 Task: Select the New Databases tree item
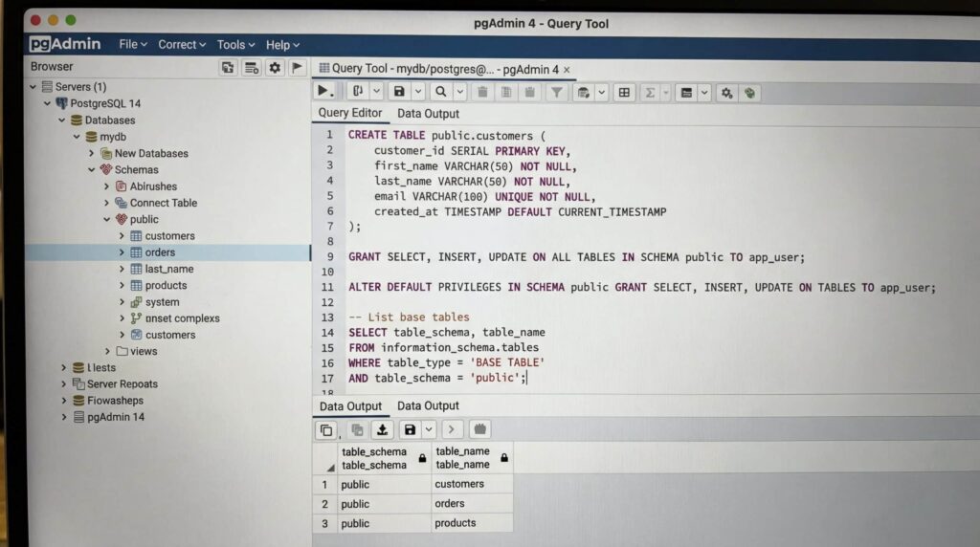point(150,154)
